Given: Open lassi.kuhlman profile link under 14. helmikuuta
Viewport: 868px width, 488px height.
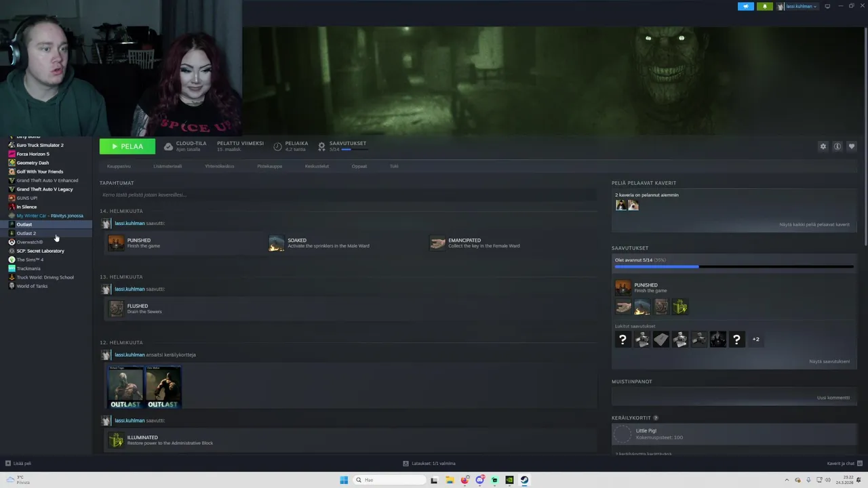Looking at the screenshot, I should pyautogui.click(x=130, y=223).
